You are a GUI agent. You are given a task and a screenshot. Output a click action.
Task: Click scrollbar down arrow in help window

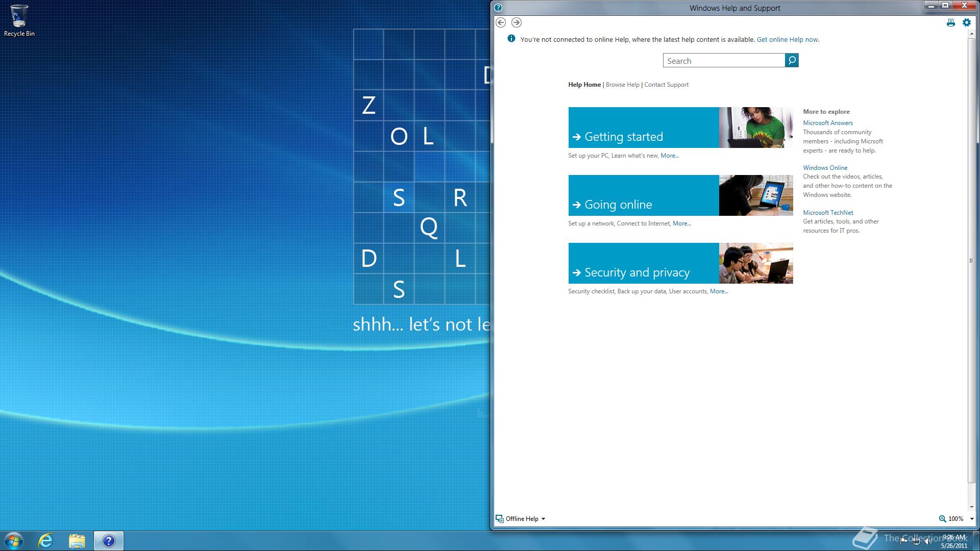coord(971,507)
